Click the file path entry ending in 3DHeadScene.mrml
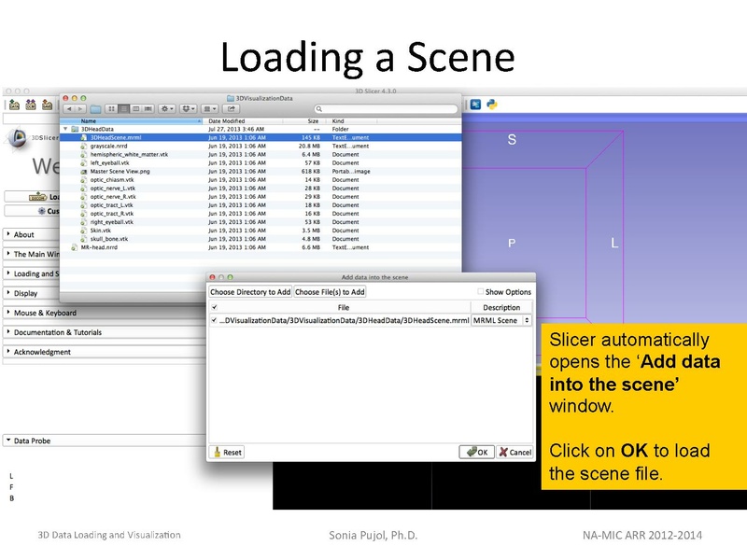Viewport: 747px width, 560px height. coord(345,320)
